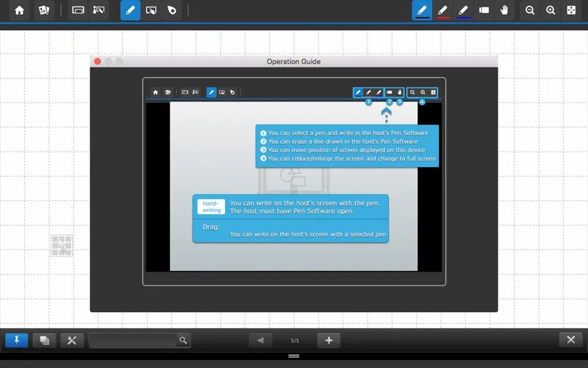The image size is (588, 368).
Task: Select the red pen tool
Action: click(442, 10)
